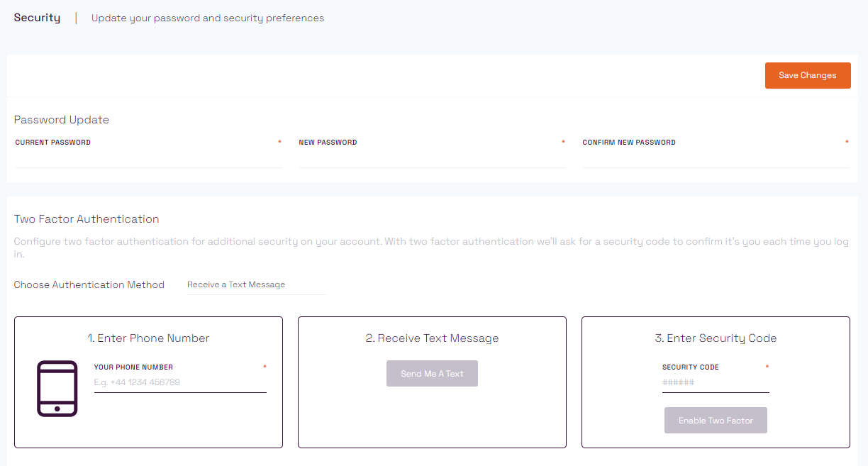Click the Password Update section title
Image resolution: width=868 pixels, height=466 pixels.
61,120
